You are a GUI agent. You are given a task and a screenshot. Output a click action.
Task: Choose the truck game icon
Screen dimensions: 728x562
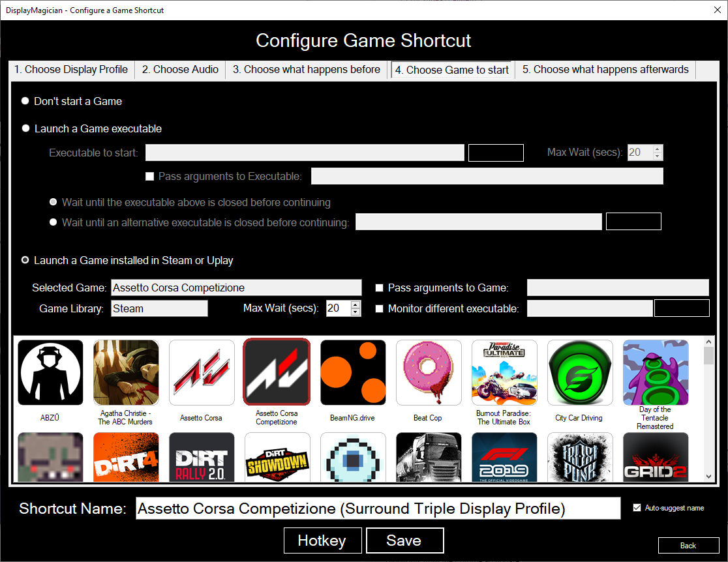(x=429, y=457)
